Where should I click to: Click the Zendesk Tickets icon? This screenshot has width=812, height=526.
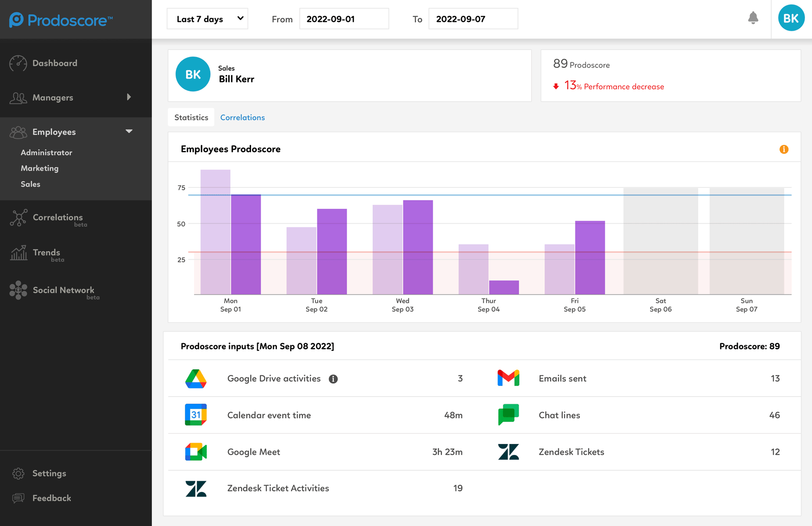click(x=508, y=451)
